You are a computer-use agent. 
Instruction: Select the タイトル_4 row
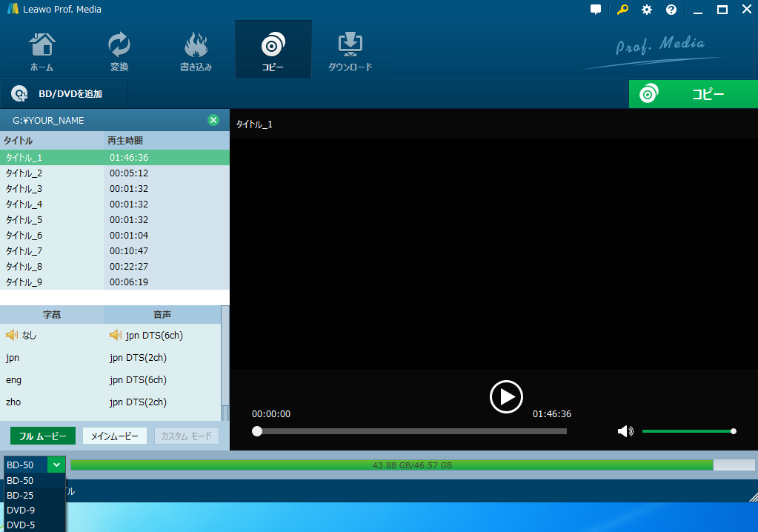115,204
